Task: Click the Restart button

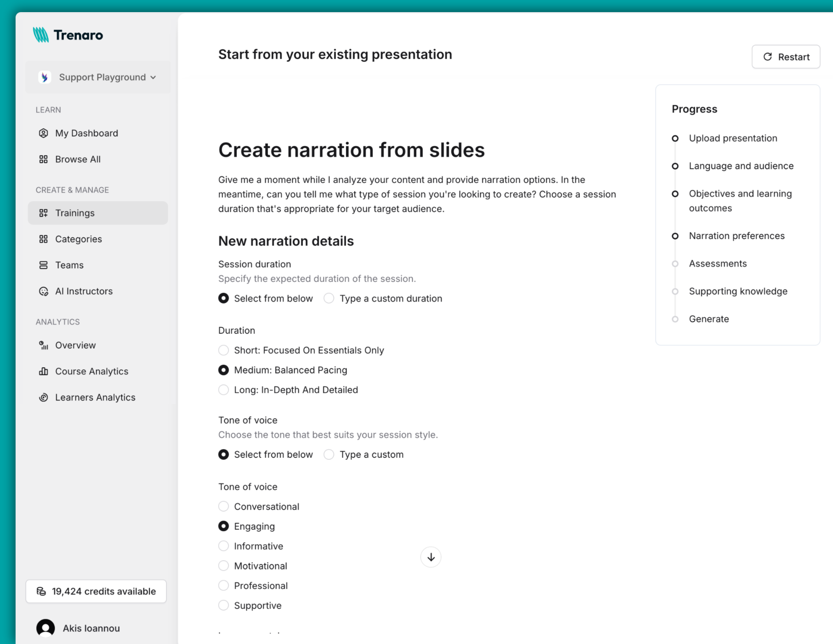Action: click(x=785, y=57)
